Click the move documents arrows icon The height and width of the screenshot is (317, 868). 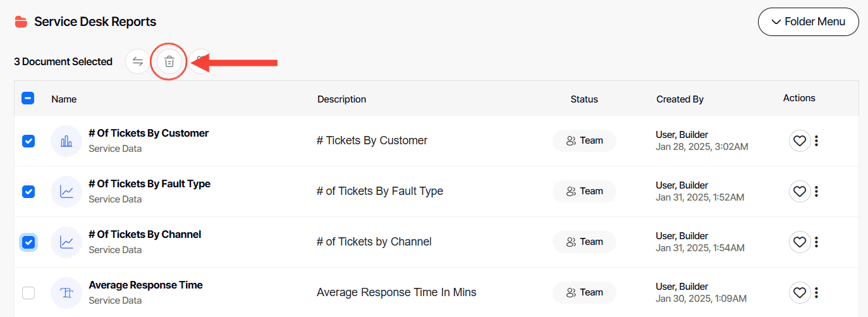tap(138, 61)
